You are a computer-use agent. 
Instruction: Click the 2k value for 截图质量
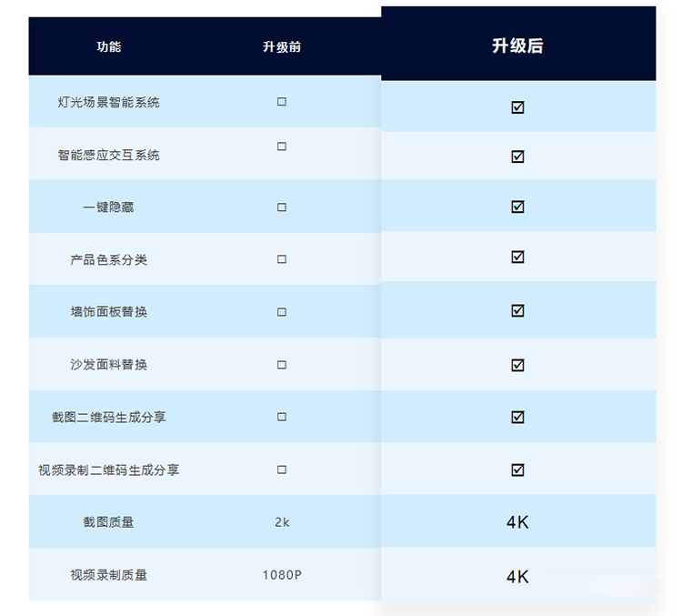point(282,522)
